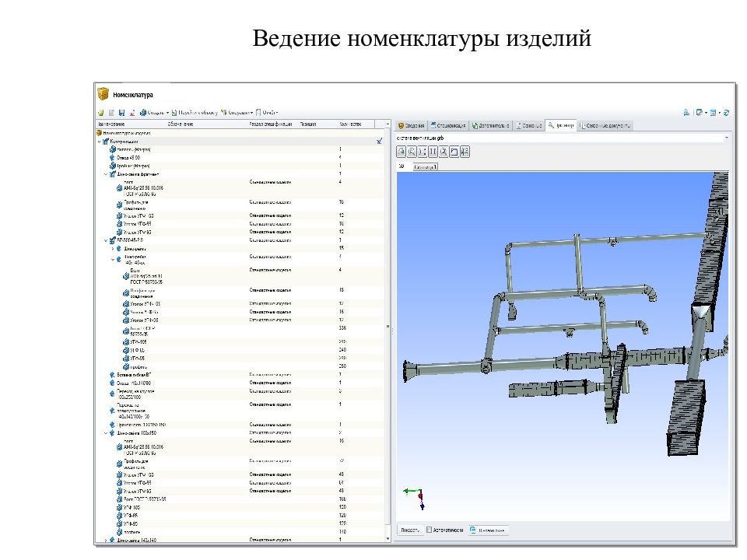Viewport: 747px width, 560px height.
Task: Select the Угловик УТФ-85 row with quantity 64
Action: tap(240, 483)
